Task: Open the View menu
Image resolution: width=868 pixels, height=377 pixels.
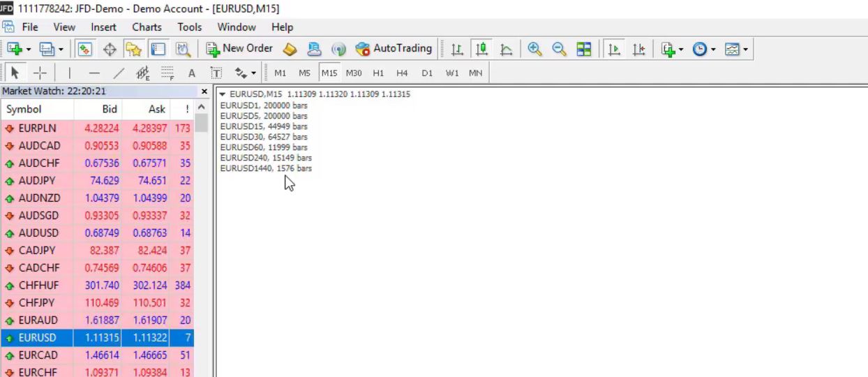Action: [64, 27]
